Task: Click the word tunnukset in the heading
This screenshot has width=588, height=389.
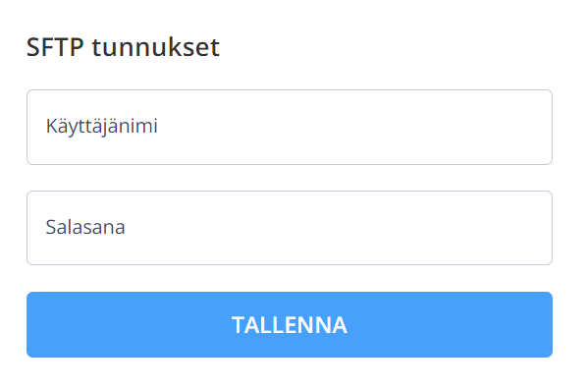Action: 156,48
